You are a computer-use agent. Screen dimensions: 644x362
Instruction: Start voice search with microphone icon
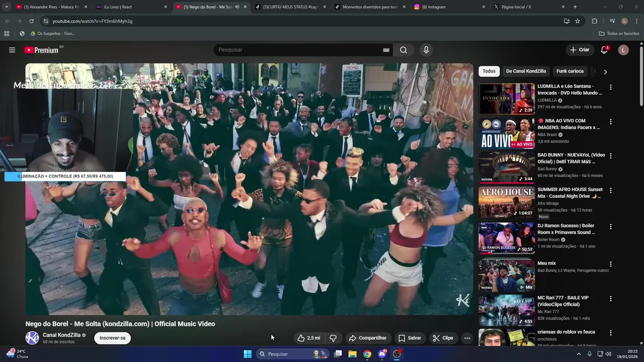(426, 50)
